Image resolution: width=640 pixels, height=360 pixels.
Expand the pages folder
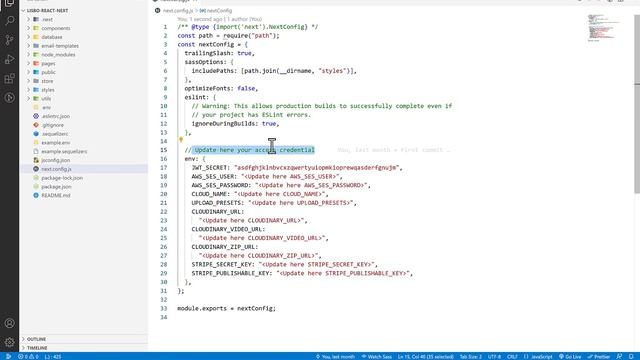pos(29,63)
